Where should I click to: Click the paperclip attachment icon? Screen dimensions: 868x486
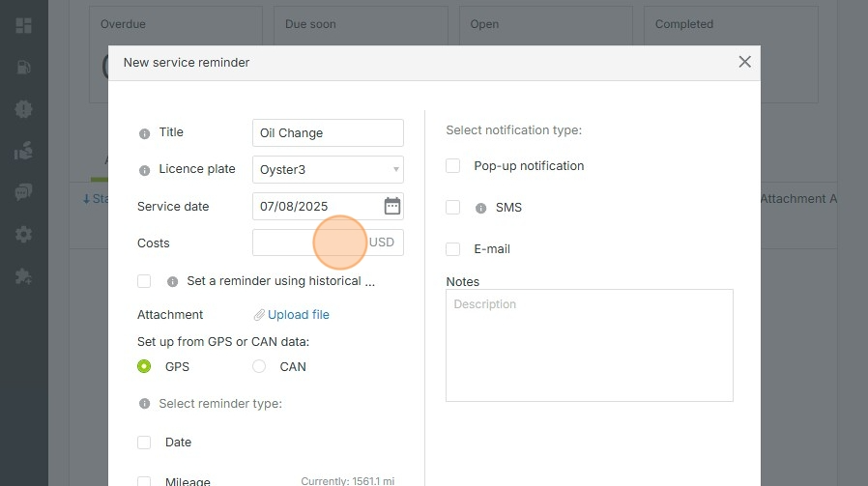(x=259, y=315)
